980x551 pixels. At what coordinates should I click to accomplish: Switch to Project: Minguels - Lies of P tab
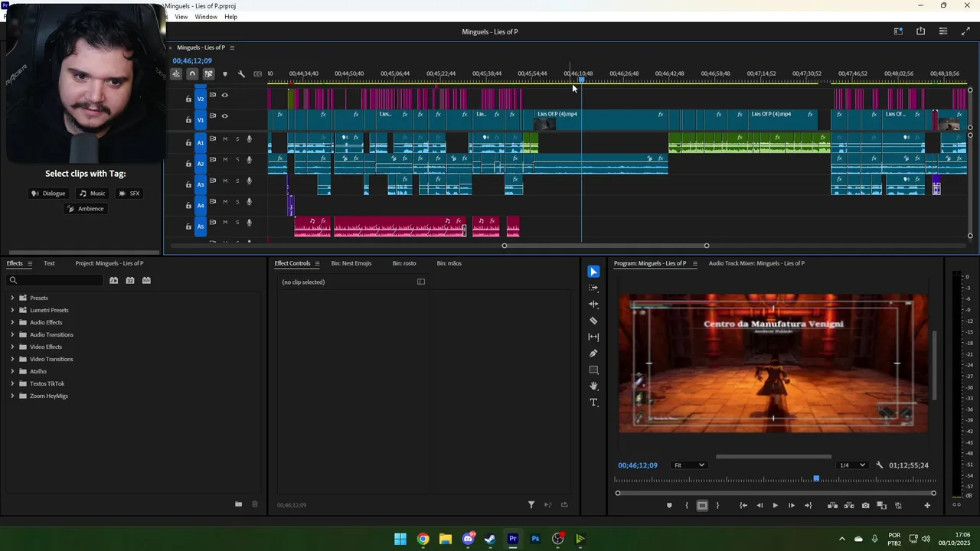point(109,263)
